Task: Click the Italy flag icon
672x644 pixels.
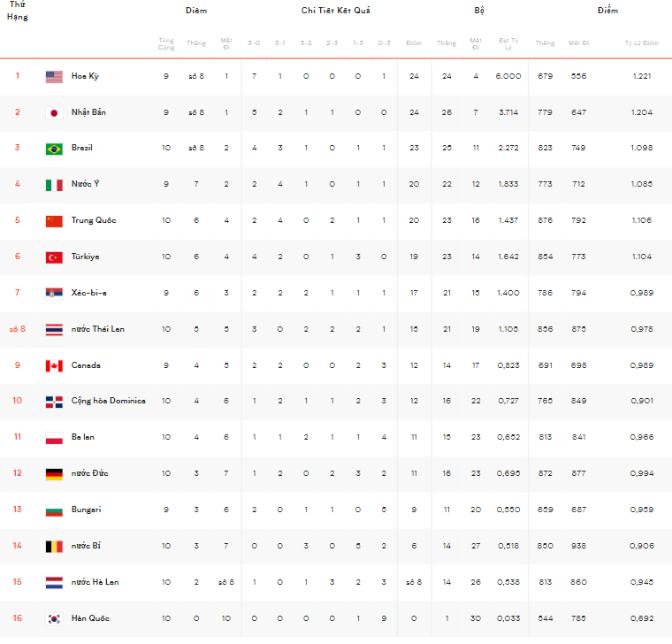Action: [54, 185]
